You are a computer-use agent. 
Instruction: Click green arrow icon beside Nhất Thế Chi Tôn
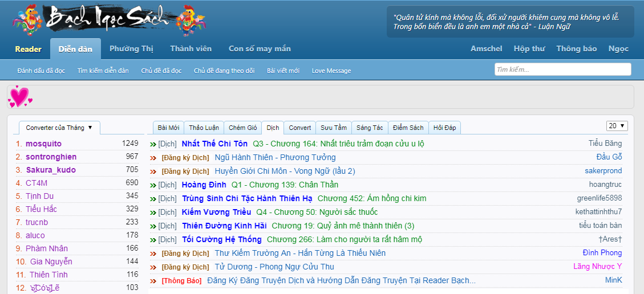[x=153, y=144]
